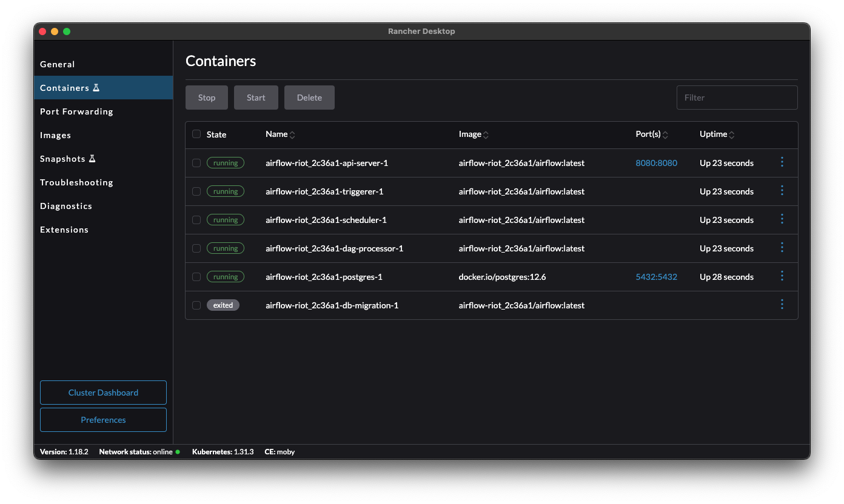The width and height of the screenshot is (844, 504).
Task: Click the sort arrows on the Name column
Action: [x=294, y=134]
